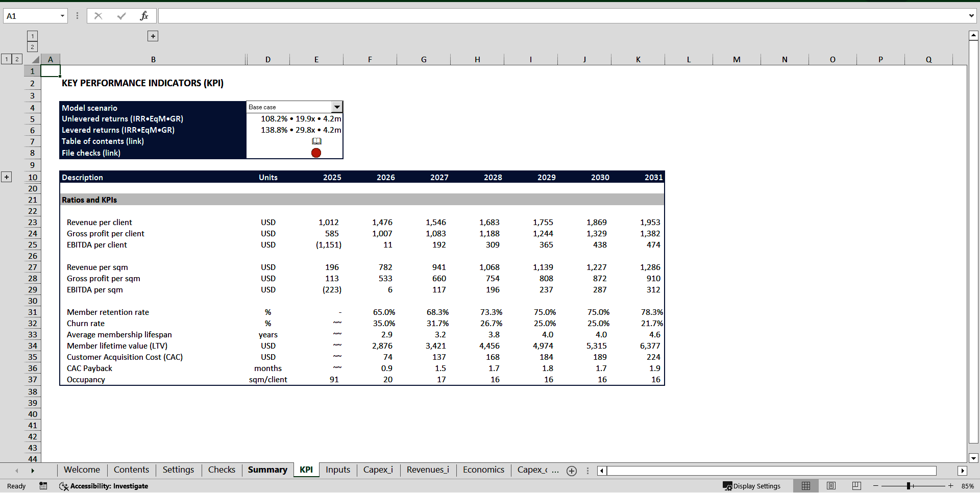This screenshot has width=980, height=493.
Task: Open the Base case scenario dropdown
Action: point(337,107)
